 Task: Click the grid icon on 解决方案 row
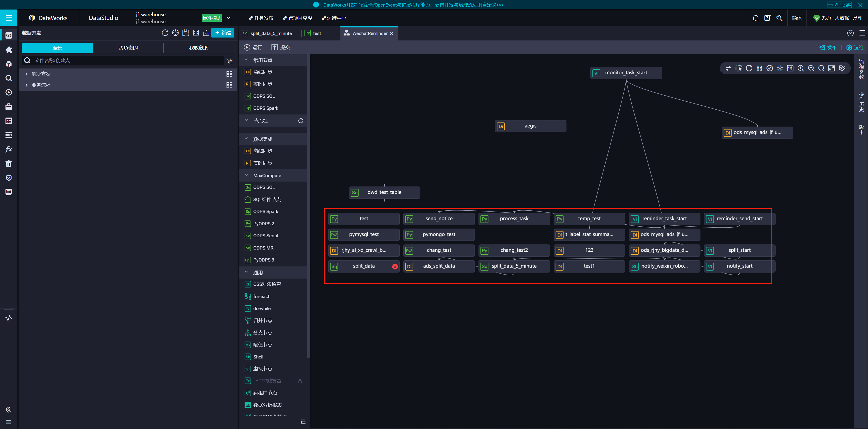coord(229,74)
